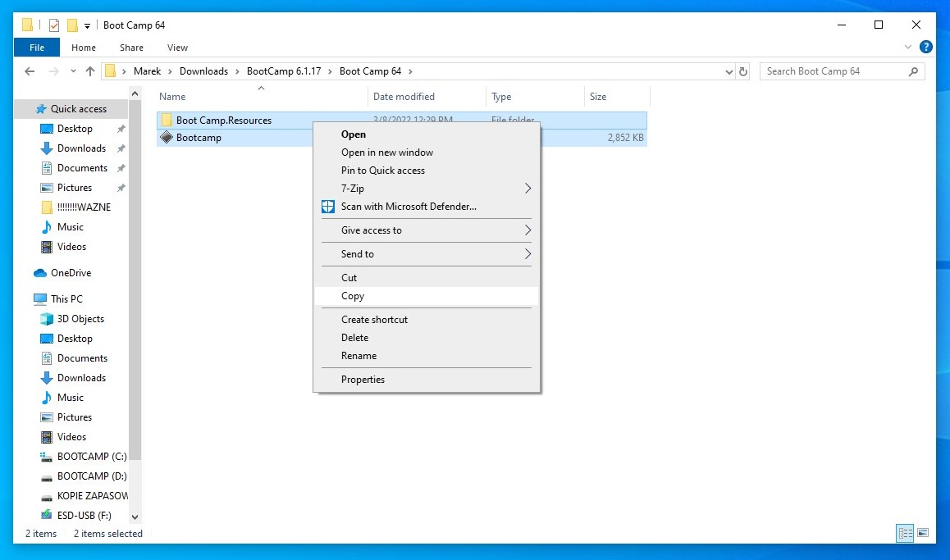Go up one folder level

(x=90, y=71)
